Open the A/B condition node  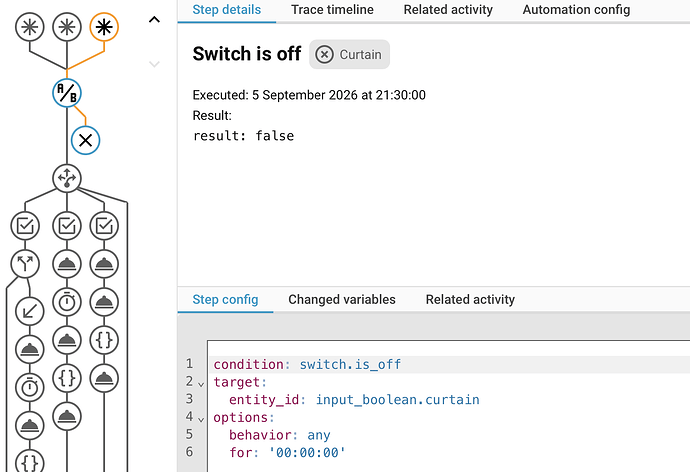point(67,93)
